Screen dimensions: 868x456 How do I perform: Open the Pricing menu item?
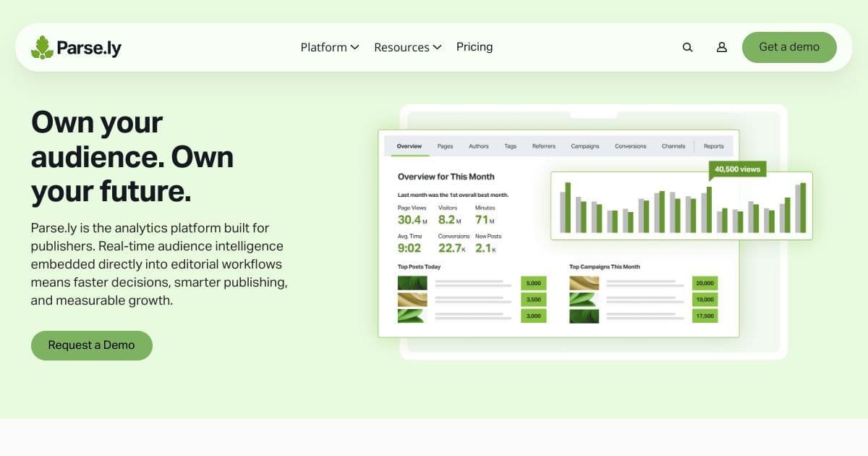(x=475, y=46)
